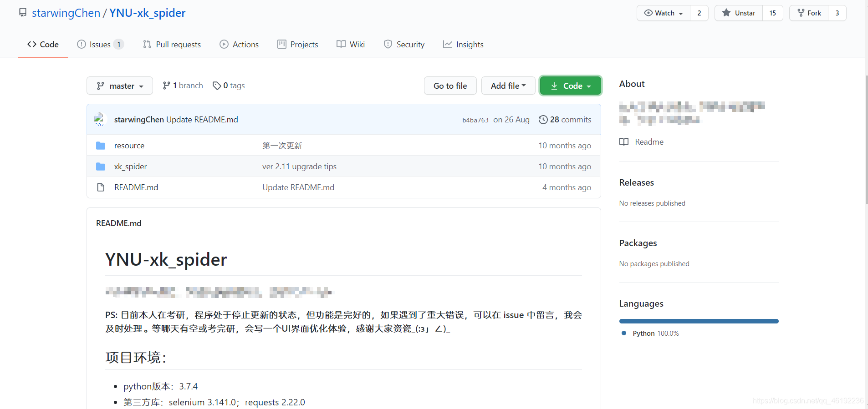Open the Update README.md commit in README row

[298, 187]
